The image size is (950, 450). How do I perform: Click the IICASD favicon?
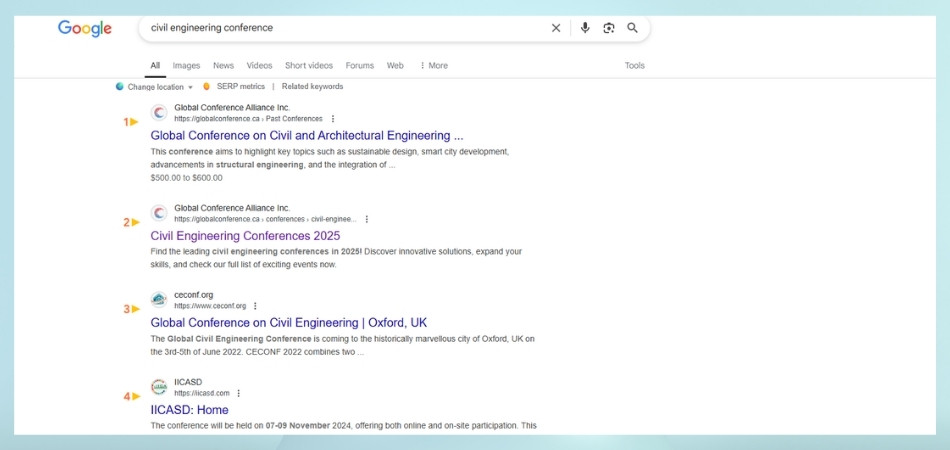[159, 387]
